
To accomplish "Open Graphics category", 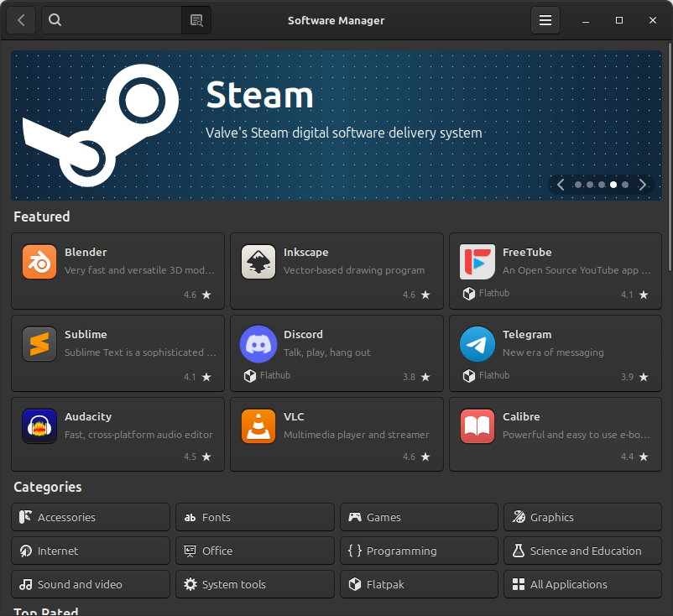I will 583,517.
